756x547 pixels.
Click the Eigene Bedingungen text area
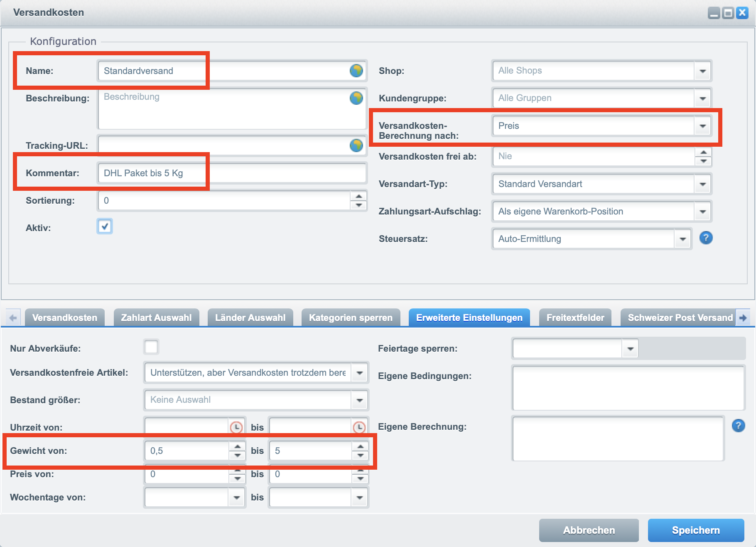pyautogui.click(x=628, y=388)
